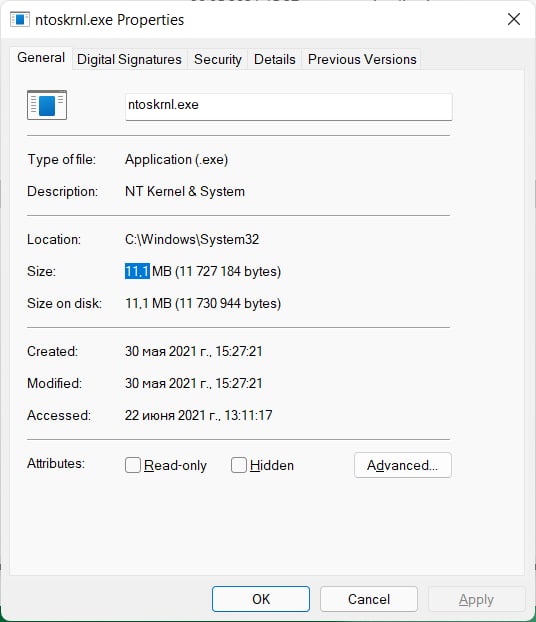Click the Size label
The height and width of the screenshot is (622, 536).
41,271
